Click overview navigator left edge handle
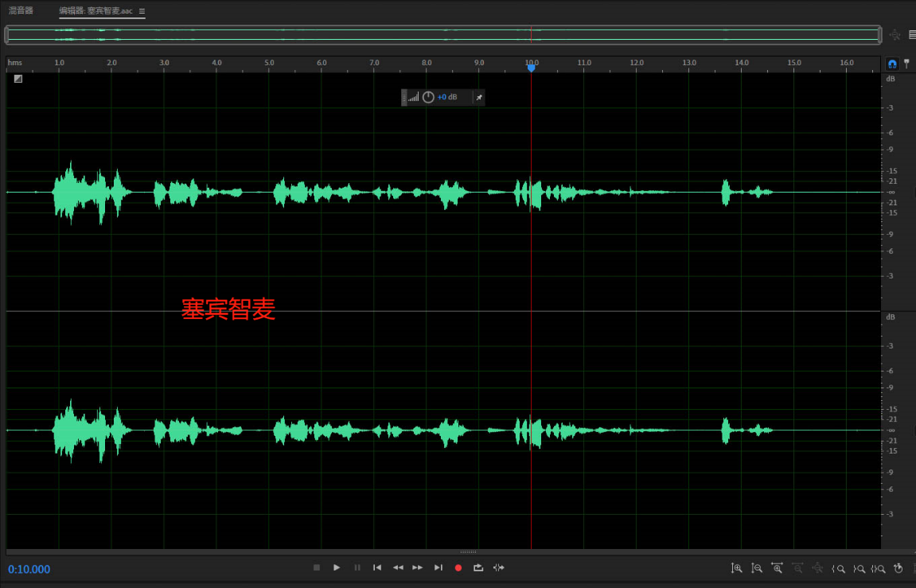 click(x=7, y=35)
